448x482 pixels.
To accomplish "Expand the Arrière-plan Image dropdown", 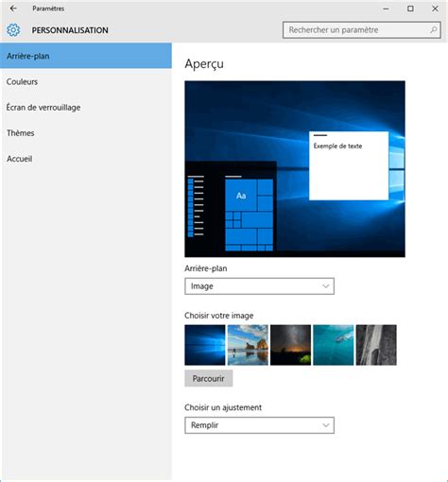I will 259,286.
